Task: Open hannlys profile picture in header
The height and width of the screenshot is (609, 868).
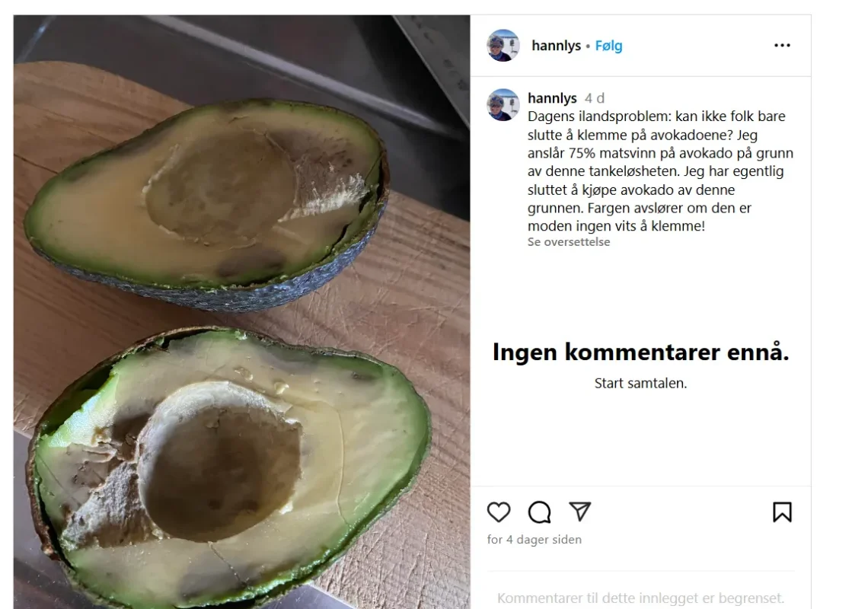Action: click(503, 46)
